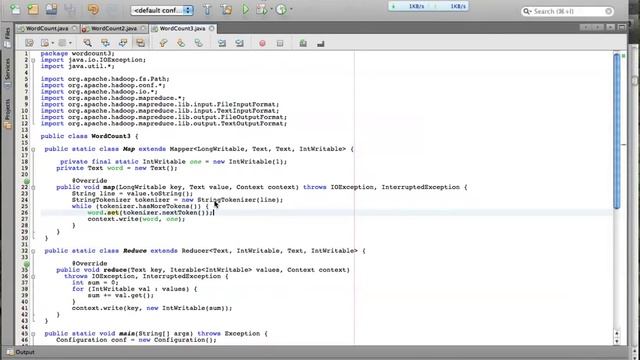Shift line left toolbar icon

(x=222, y=43)
